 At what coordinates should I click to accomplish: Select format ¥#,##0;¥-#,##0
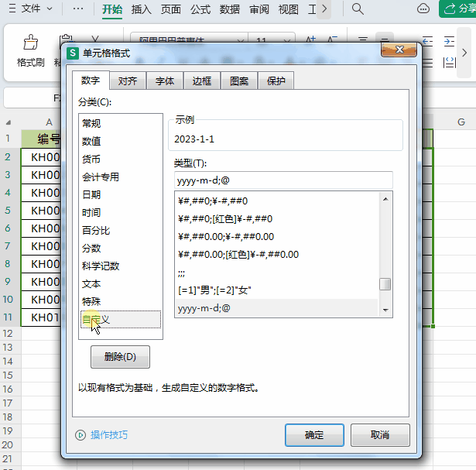coord(277,201)
